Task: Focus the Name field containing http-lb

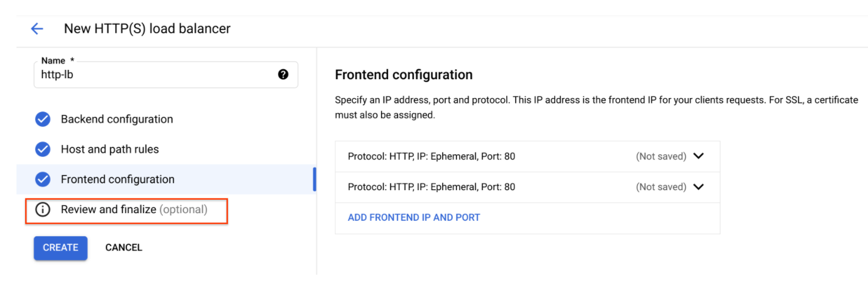Action: 166,75
